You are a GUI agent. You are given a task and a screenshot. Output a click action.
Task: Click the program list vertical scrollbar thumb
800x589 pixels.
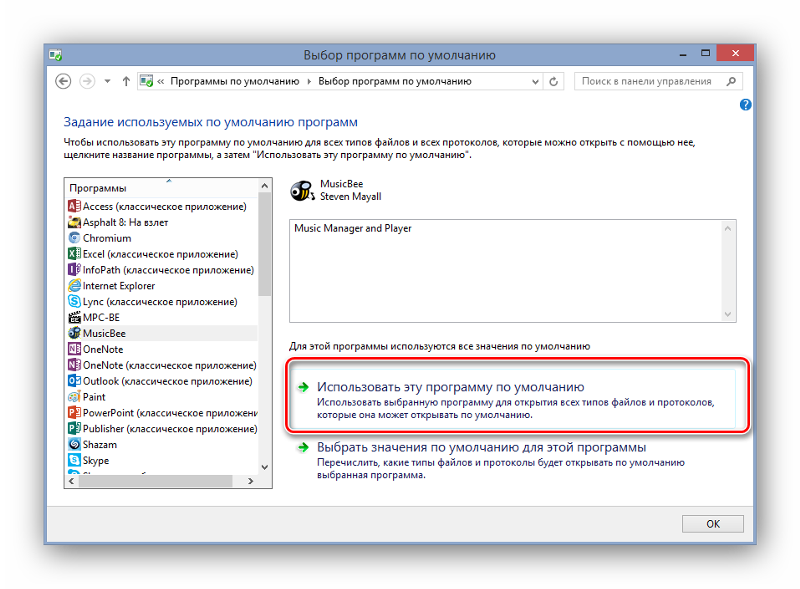click(x=264, y=245)
